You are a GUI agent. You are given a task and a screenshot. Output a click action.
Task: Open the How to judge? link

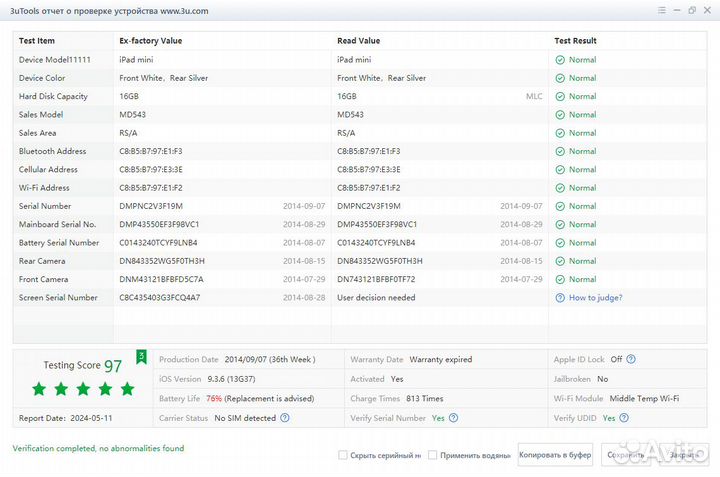(x=596, y=297)
